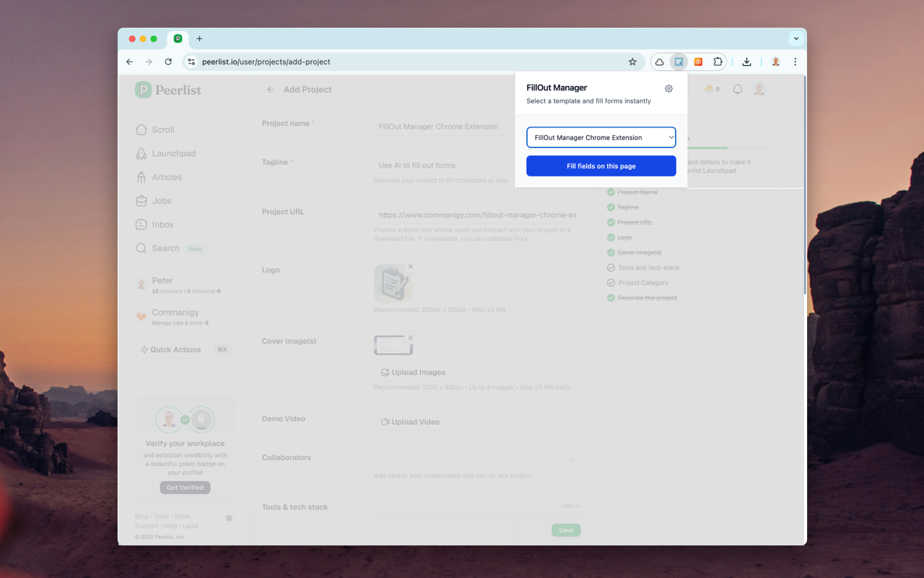This screenshot has height=578, width=924.
Task: Open Chrome profile avatar
Action: pos(775,62)
